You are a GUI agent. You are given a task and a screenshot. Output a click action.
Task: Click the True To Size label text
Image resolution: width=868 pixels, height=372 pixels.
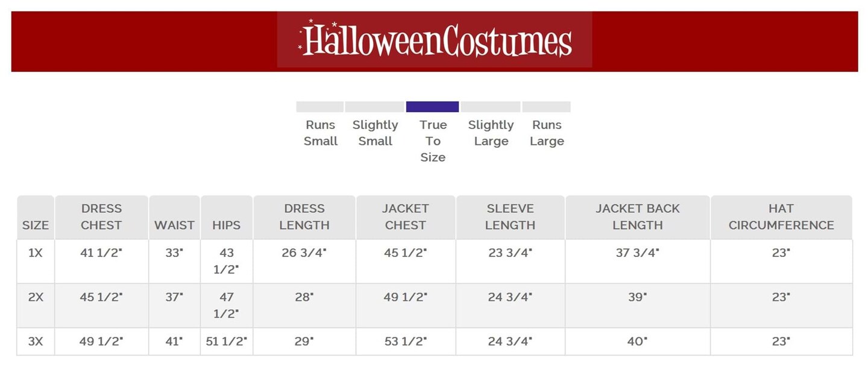click(x=433, y=141)
